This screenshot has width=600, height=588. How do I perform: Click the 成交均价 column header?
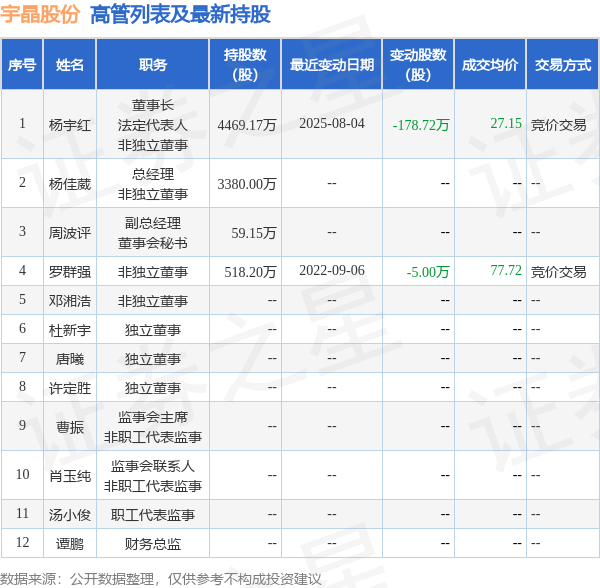490,65
